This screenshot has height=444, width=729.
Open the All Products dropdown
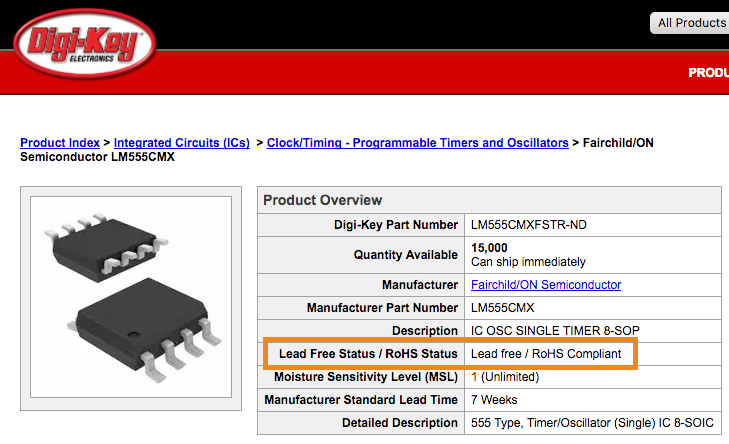(691, 22)
